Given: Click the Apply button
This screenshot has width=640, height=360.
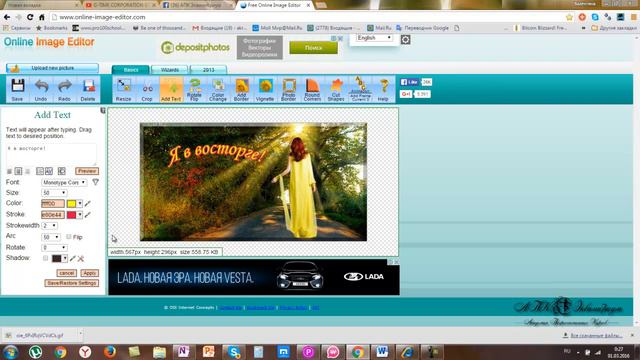Looking at the screenshot, I should 89,273.
